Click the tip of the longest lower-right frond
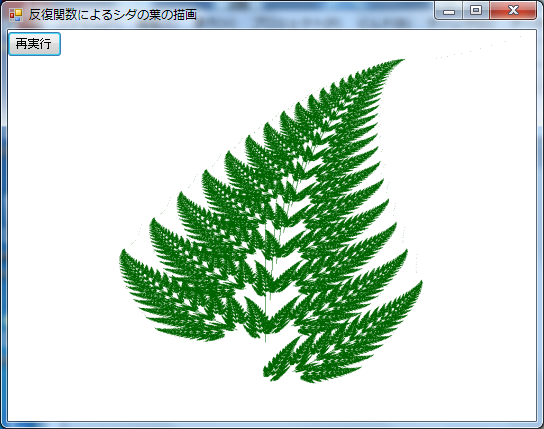Viewport: 544px width, 429px height. (x=421, y=283)
